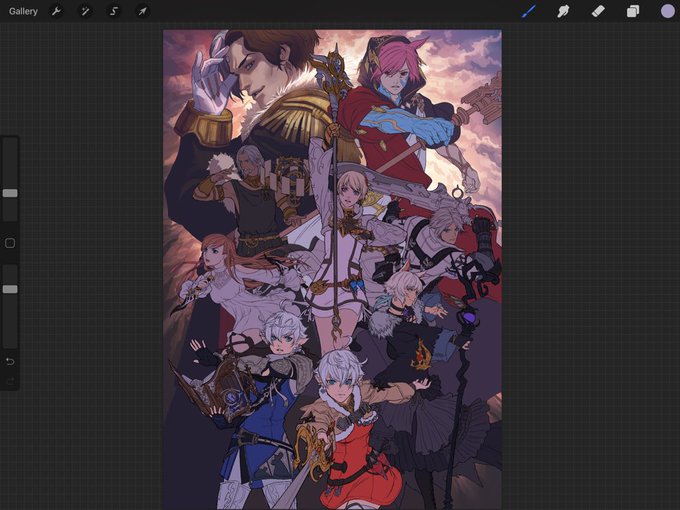Select the Smudge tool
This screenshot has width=680, height=510.
563,11
